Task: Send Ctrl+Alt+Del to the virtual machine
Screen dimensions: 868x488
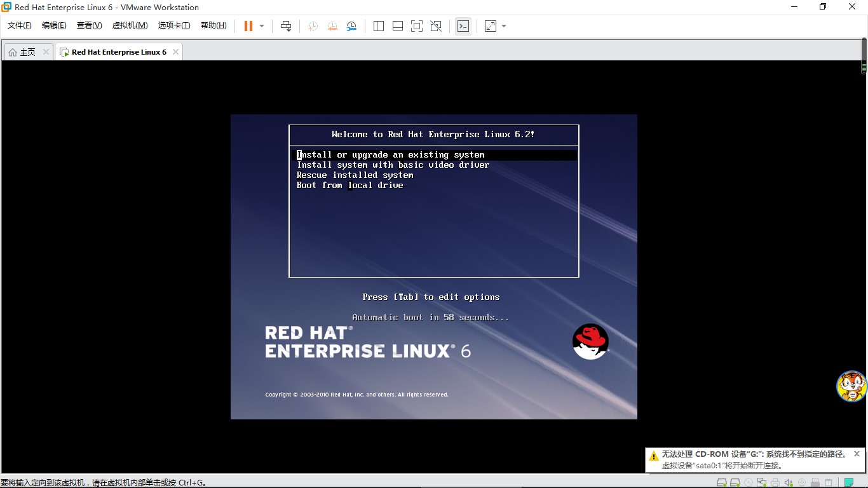Action: point(286,26)
